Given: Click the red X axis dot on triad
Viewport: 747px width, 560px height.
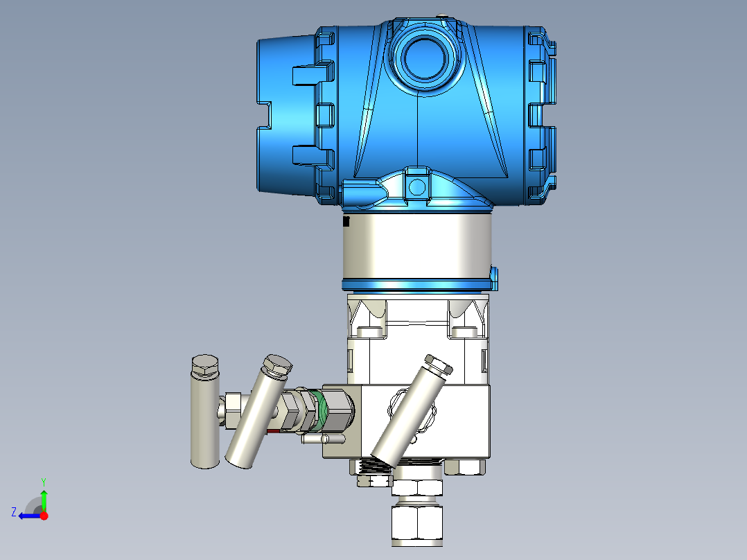Looking at the screenshot, I should (44, 515).
